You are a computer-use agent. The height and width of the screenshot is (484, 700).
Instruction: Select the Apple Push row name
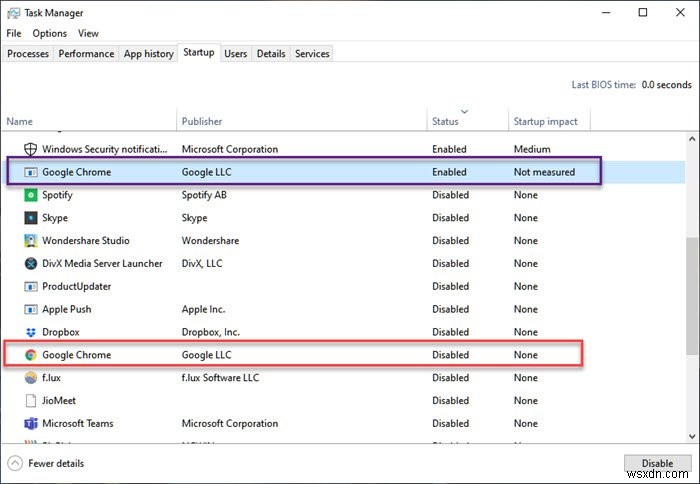pyautogui.click(x=67, y=309)
